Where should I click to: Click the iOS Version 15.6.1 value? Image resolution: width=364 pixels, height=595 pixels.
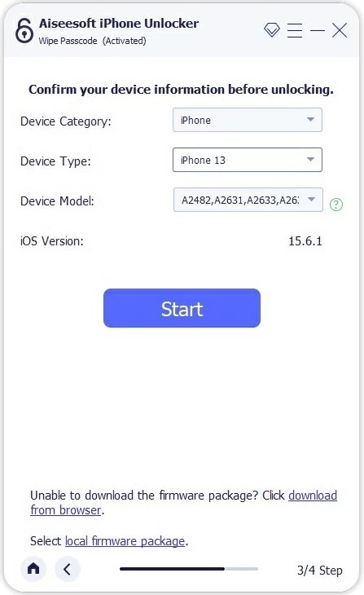point(305,241)
